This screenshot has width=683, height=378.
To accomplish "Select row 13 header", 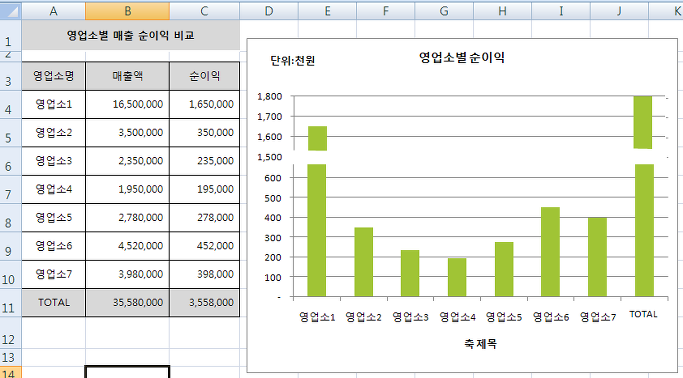I will pyautogui.click(x=10, y=357).
